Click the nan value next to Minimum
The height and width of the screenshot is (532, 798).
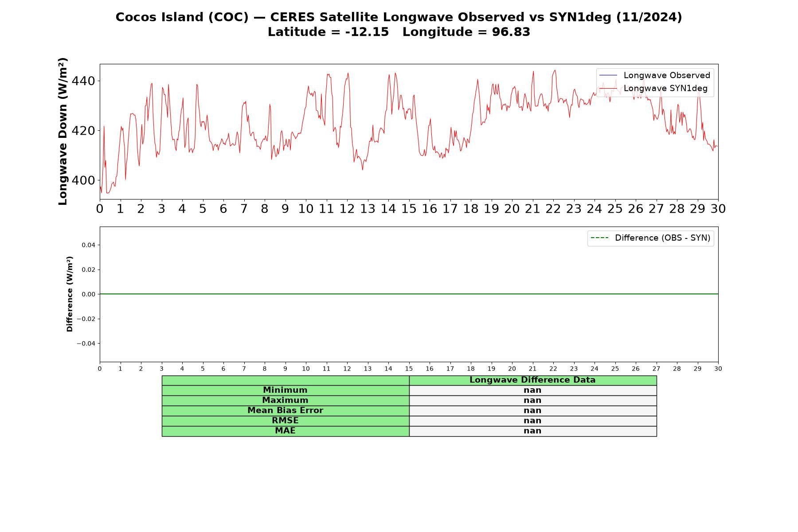click(532, 390)
